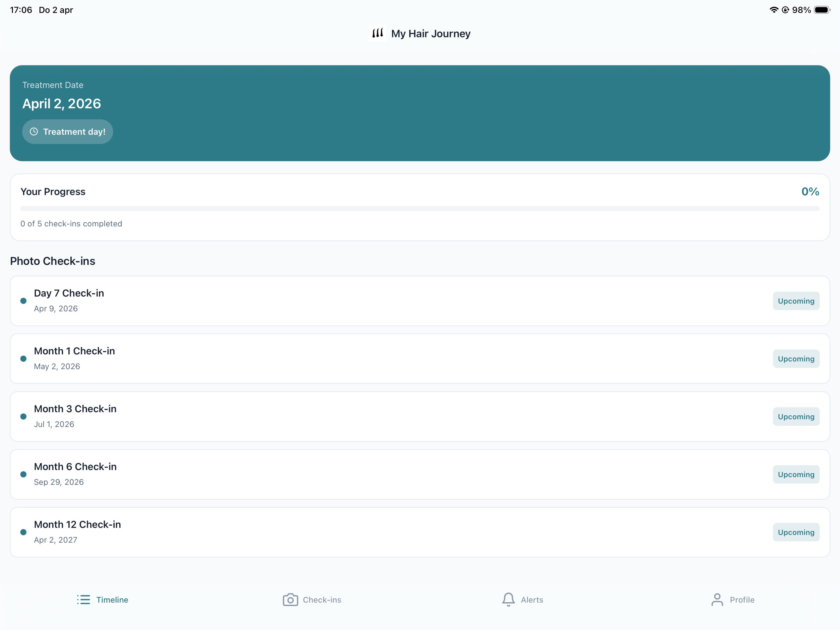Click the 0% progress value
Viewport: 840px width, 630px height.
(810, 192)
